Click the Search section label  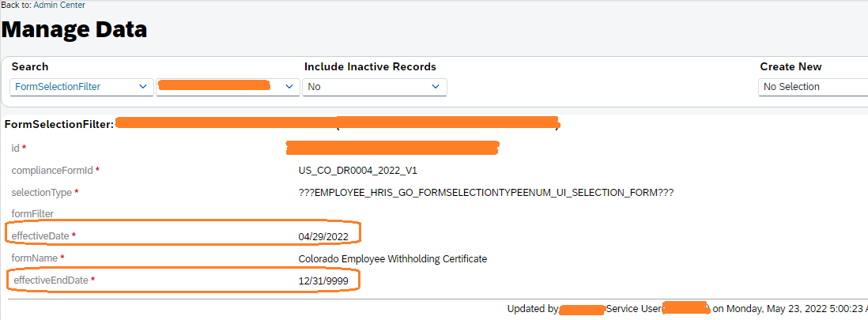click(30, 67)
